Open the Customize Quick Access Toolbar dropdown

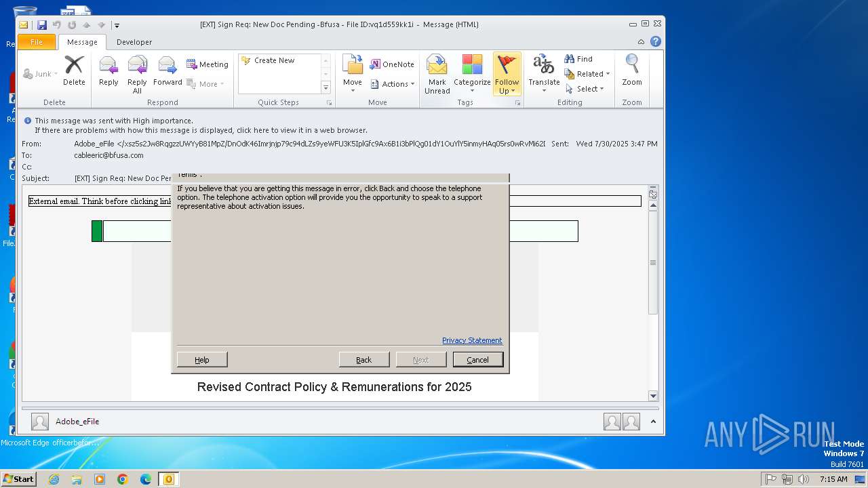pos(117,25)
